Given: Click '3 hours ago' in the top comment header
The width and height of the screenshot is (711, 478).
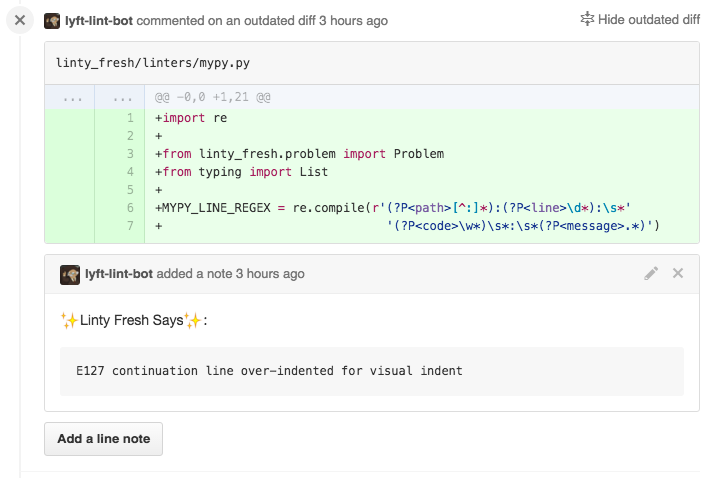Looking at the screenshot, I should click(353, 21).
